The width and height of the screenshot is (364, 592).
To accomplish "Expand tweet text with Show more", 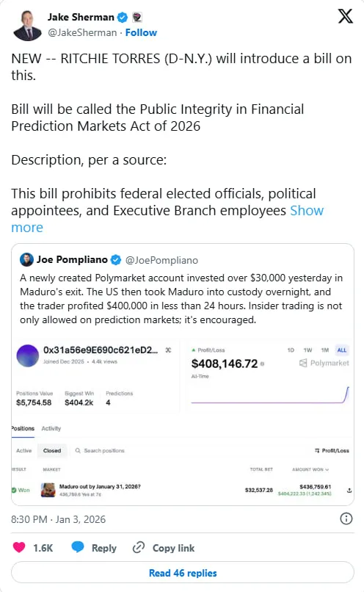I will click(167, 219).
